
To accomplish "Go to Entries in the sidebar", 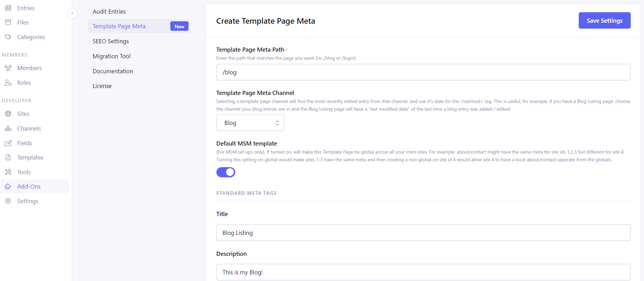I will click(26, 8).
